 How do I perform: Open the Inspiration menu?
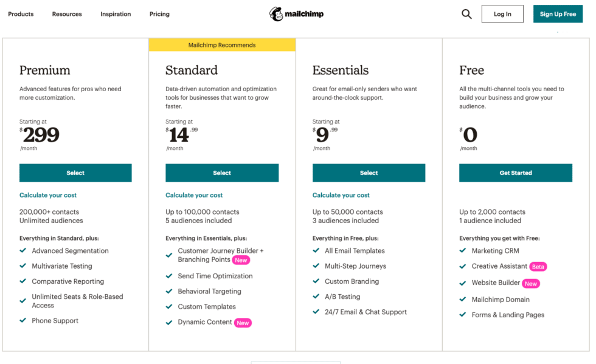click(116, 14)
